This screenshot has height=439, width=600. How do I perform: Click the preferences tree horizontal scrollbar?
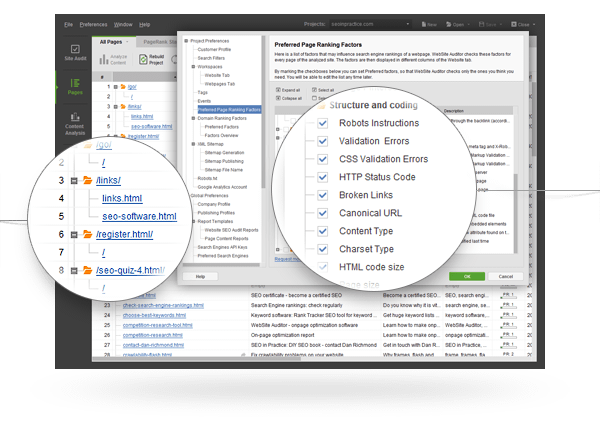click(x=222, y=264)
